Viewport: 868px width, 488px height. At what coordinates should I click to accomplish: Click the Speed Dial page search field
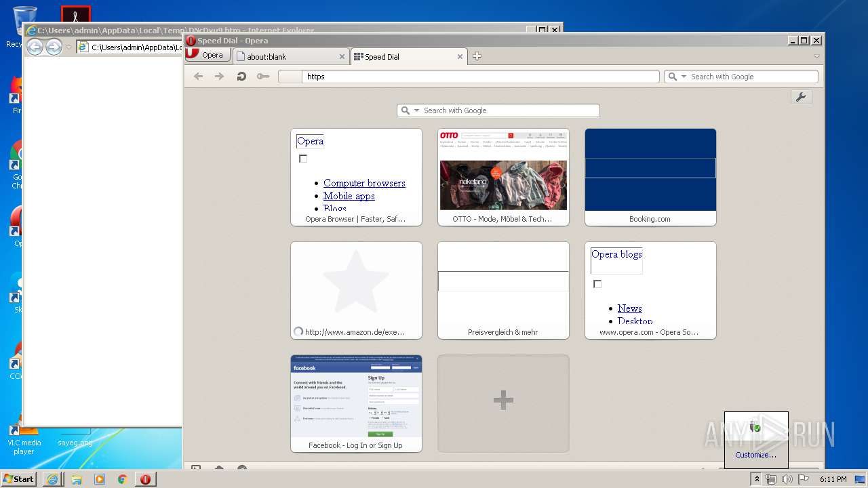[498, 110]
